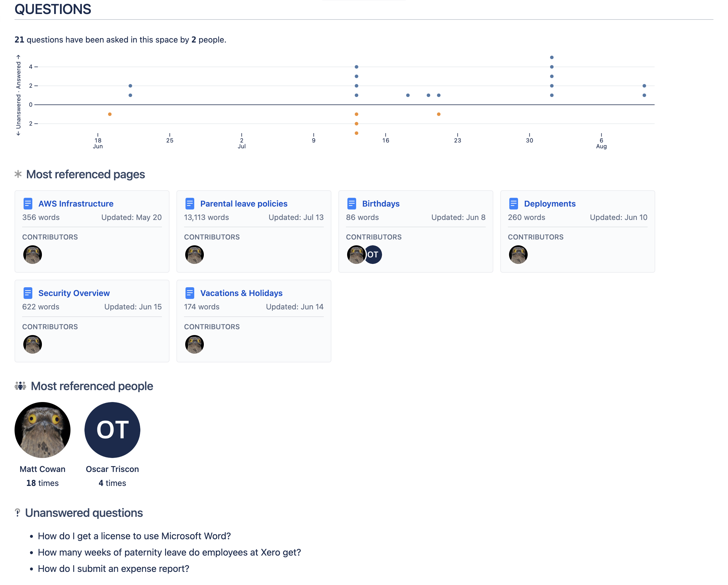Open the Parental leave policies link
The height and width of the screenshot is (585, 728).
point(243,204)
